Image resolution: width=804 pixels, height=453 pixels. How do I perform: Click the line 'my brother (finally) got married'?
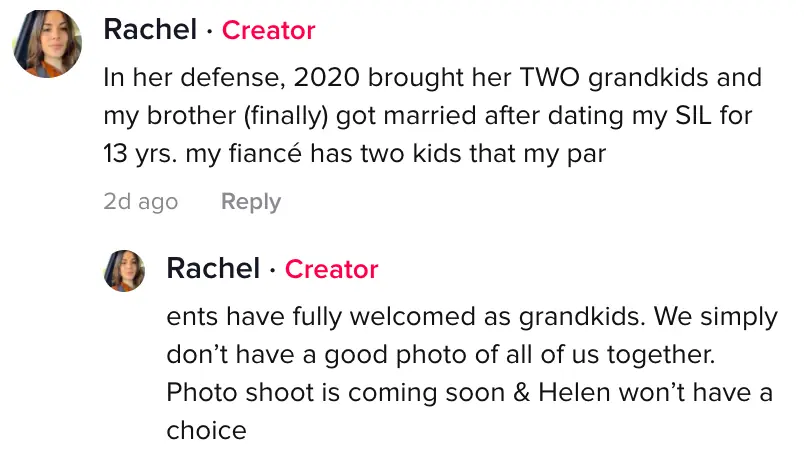point(427,116)
